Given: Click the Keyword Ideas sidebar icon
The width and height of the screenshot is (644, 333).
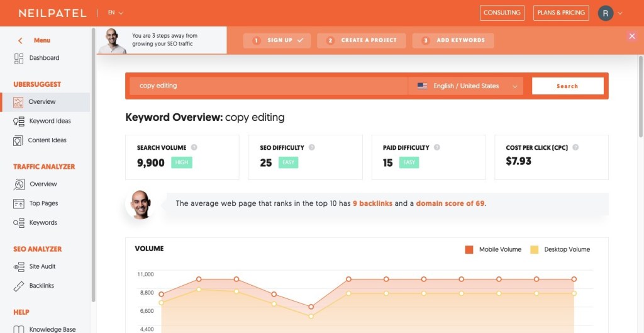Looking at the screenshot, I should pyautogui.click(x=18, y=121).
